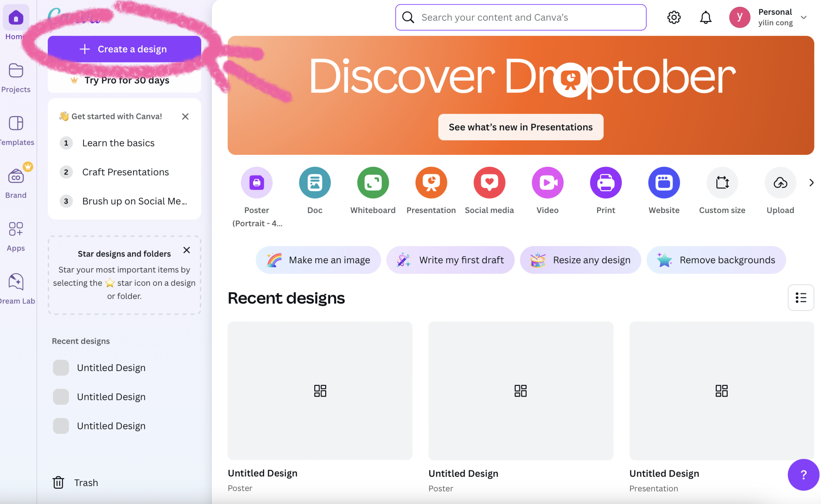Click Resize any design
The image size is (821, 504).
[x=580, y=260]
